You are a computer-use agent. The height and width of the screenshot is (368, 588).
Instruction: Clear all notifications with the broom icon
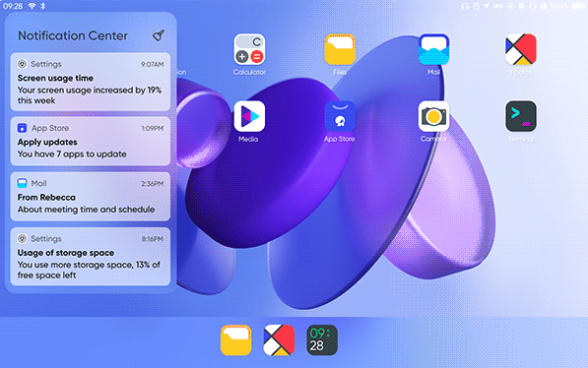point(158,35)
